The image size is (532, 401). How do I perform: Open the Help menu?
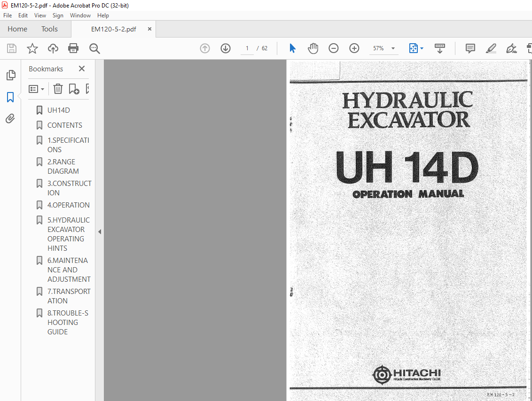click(x=103, y=15)
